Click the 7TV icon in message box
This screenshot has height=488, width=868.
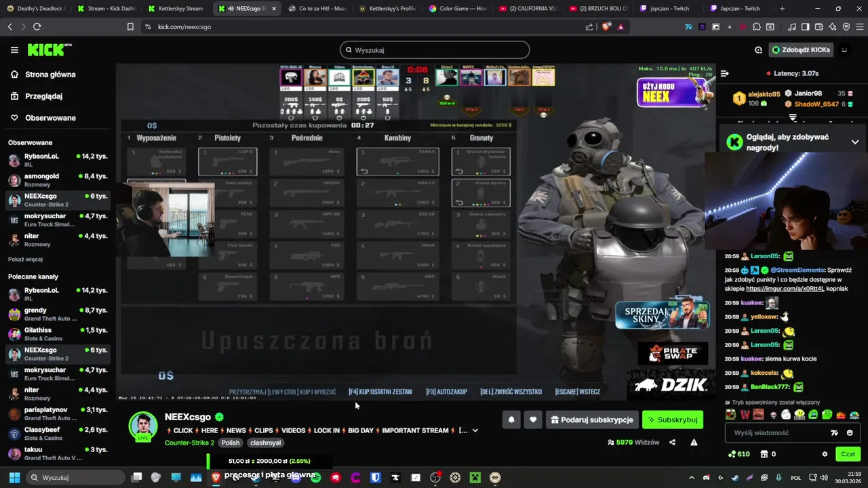[835, 432]
